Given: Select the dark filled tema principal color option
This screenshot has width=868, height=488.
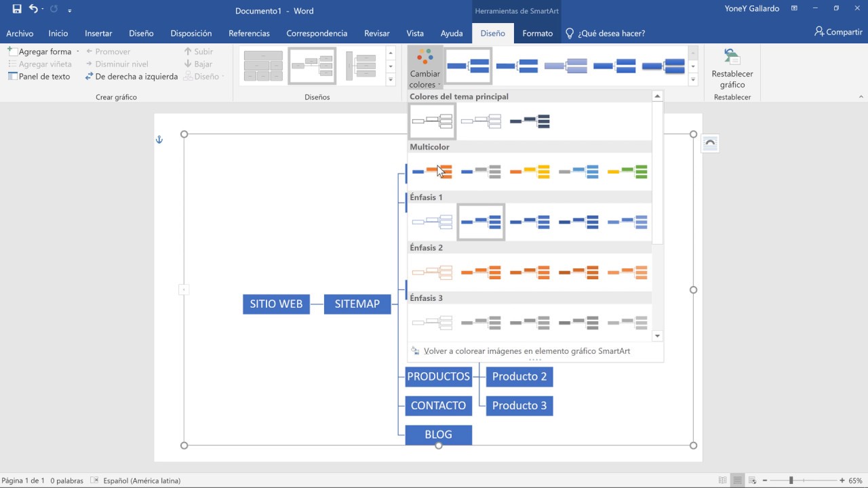Looking at the screenshot, I should click(530, 121).
